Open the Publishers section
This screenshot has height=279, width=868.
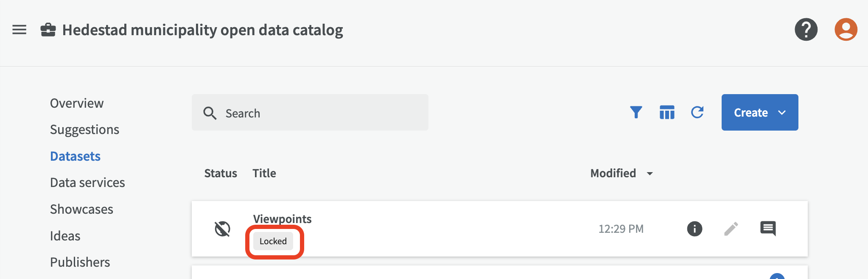point(80,262)
